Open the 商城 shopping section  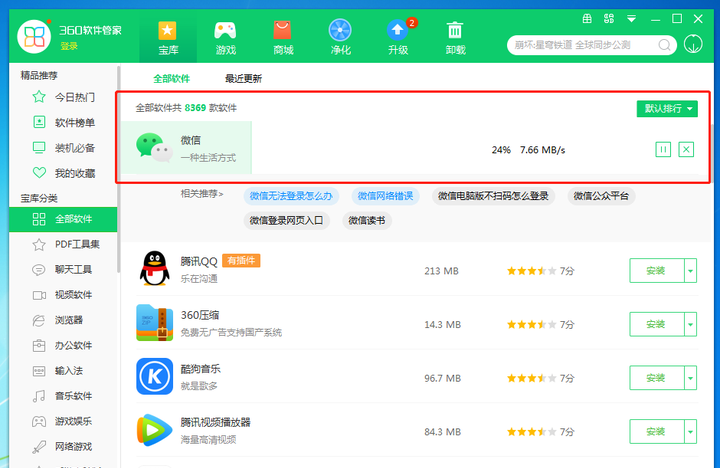[x=283, y=38]
